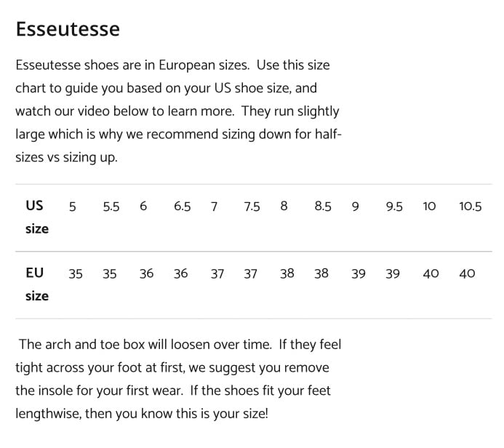Click US size 8.5 value
Image resolution: width=504 pixels, height=448 pixels.
coord(323,206)
